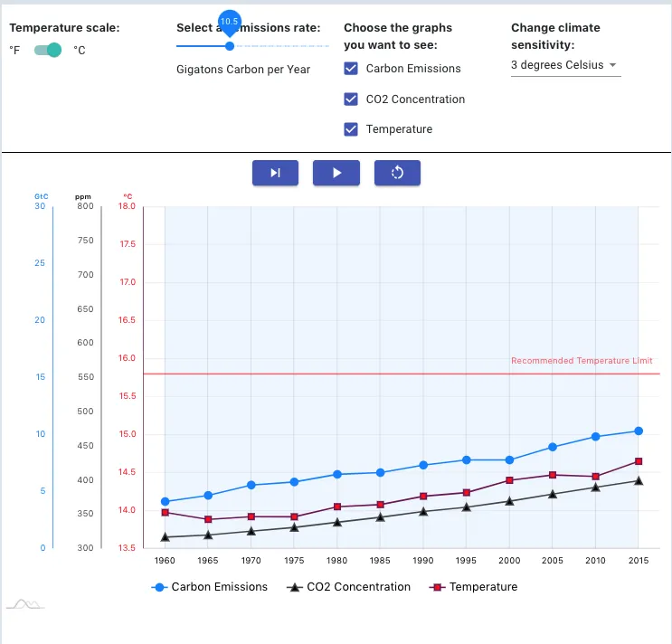The width and height of the screenshot is (672, 644).
Task: Uncheck the Temperature graph checkbox
Action: (x=351, y=129)
